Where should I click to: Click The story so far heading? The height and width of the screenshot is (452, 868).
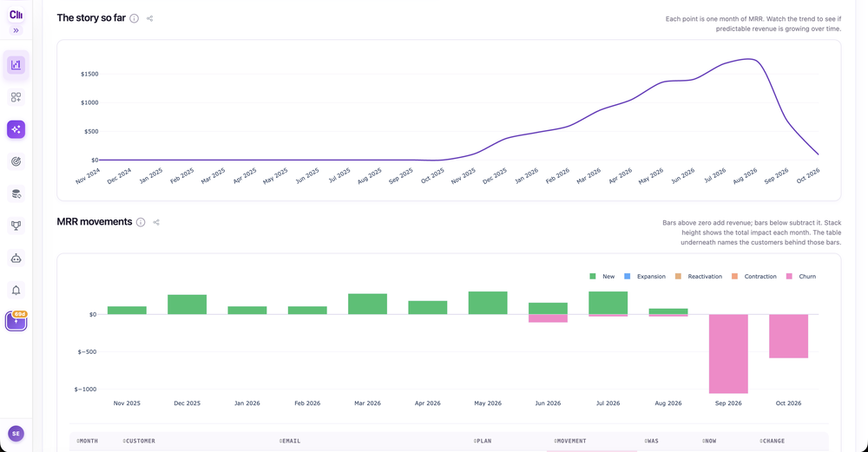click(x=91, y=17)
